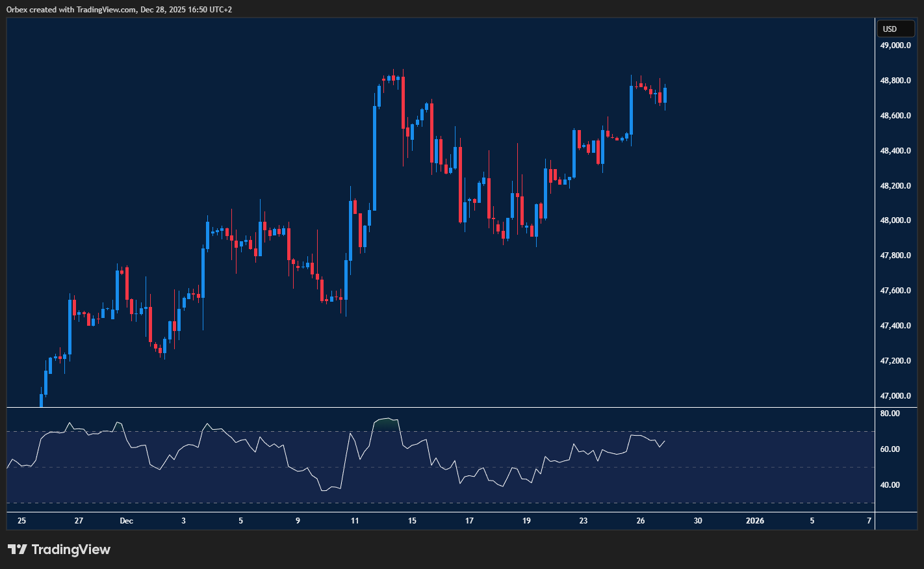Choose the 47,600.0 price axis label
The width and height of the screenshot is (924, 569).
point(895,291)
